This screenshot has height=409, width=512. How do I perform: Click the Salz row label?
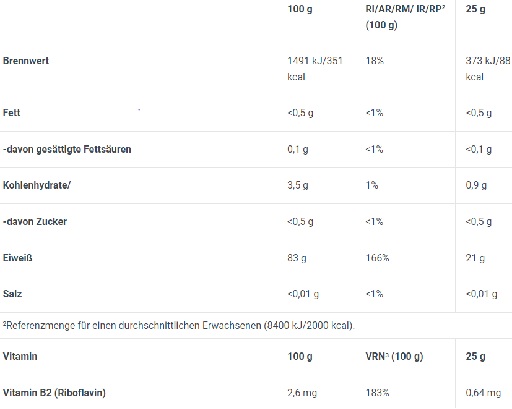coord(12,294)
